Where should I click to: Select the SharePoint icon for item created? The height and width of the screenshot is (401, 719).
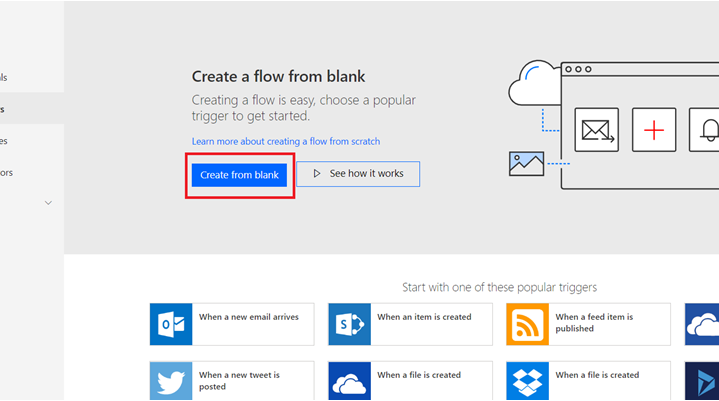point(349,324)
